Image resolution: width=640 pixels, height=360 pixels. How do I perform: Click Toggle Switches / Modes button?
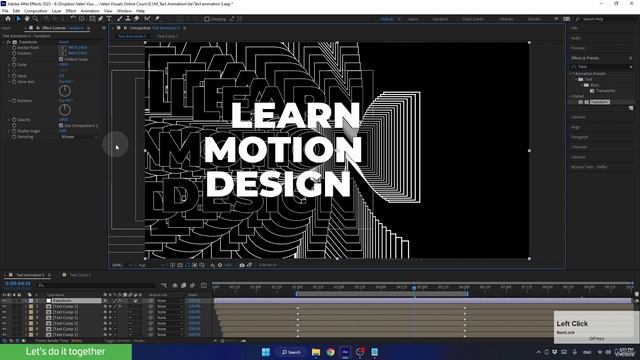pyautogui.click(x=124, y=340)
